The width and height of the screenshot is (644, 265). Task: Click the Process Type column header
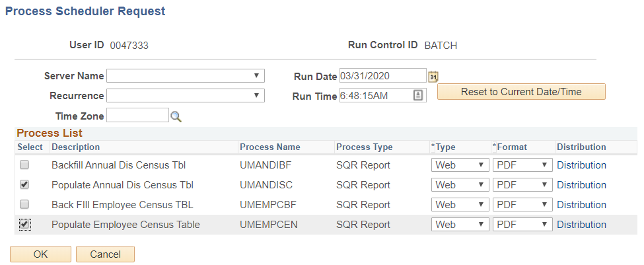click(365, 147)
